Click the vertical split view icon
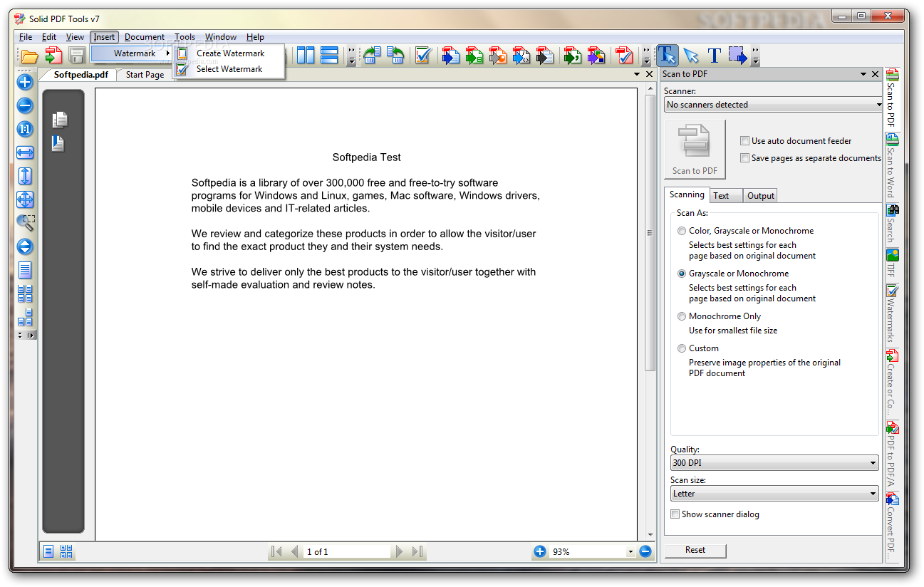The height and width of the screenshot is (587, 924). coord(306,55)
